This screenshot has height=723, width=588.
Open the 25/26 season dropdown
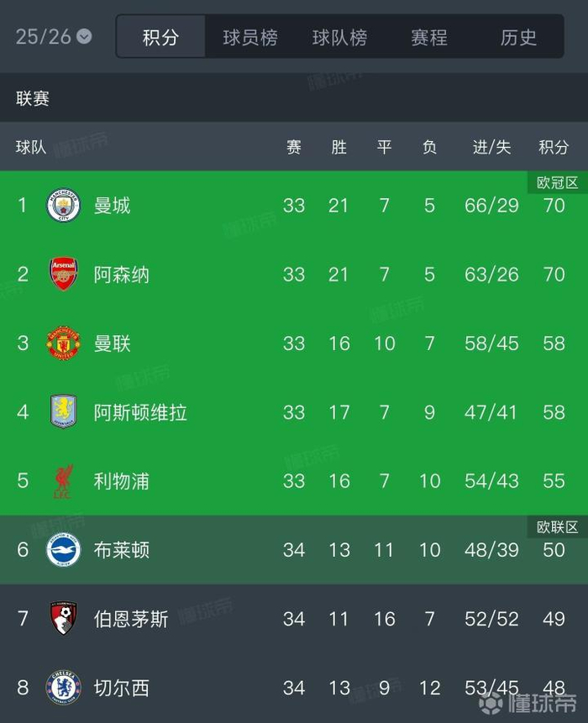coord(54,36)
